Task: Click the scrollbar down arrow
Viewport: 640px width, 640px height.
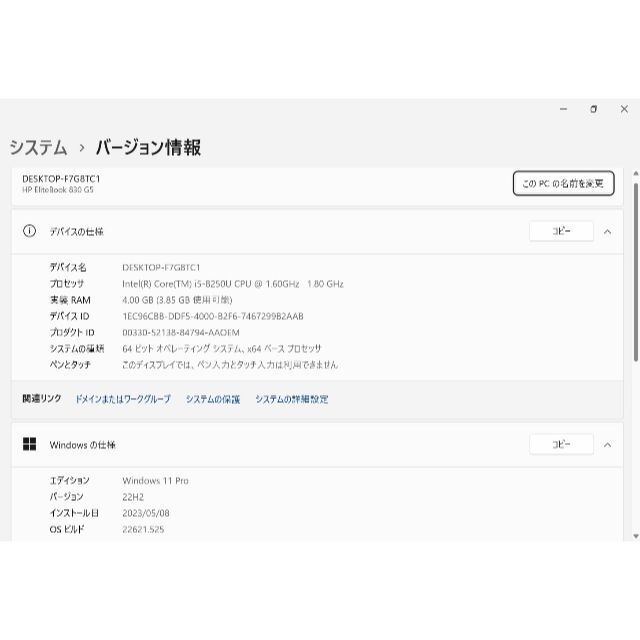Action: click(x=636, y=536)
